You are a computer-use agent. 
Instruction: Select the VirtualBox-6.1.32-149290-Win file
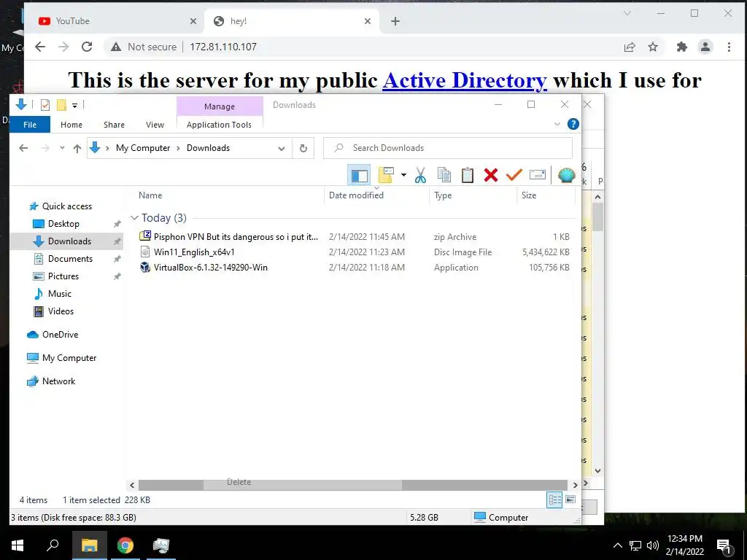(211, 267)
